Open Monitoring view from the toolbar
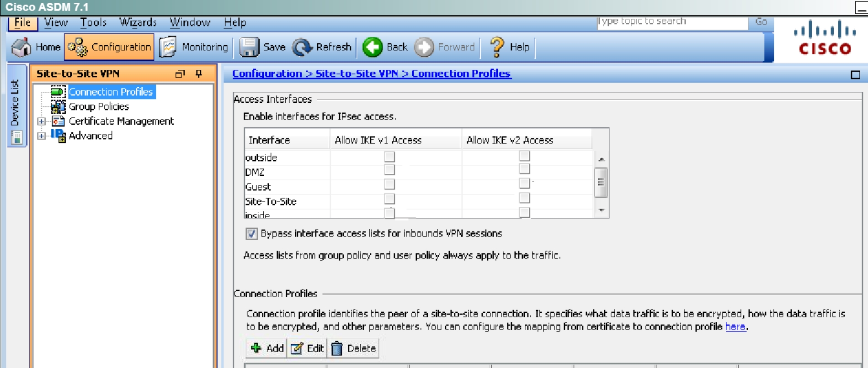The image size is (868, 368). [x=168, y=47]
